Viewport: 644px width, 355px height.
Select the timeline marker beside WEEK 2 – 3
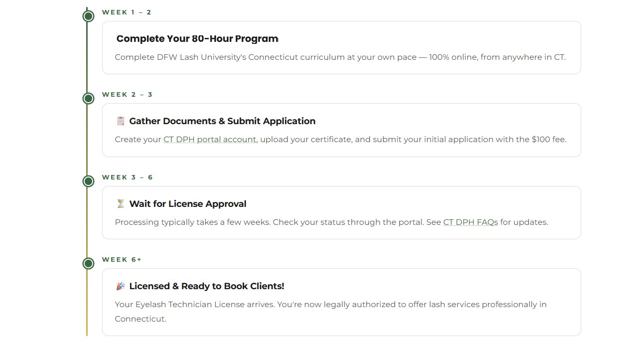coord(88,98)
